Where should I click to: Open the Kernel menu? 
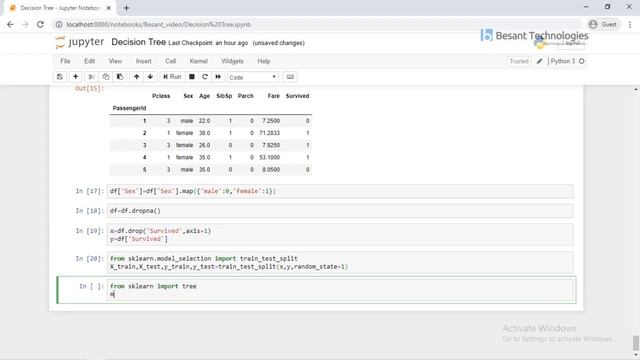(199, 61)
